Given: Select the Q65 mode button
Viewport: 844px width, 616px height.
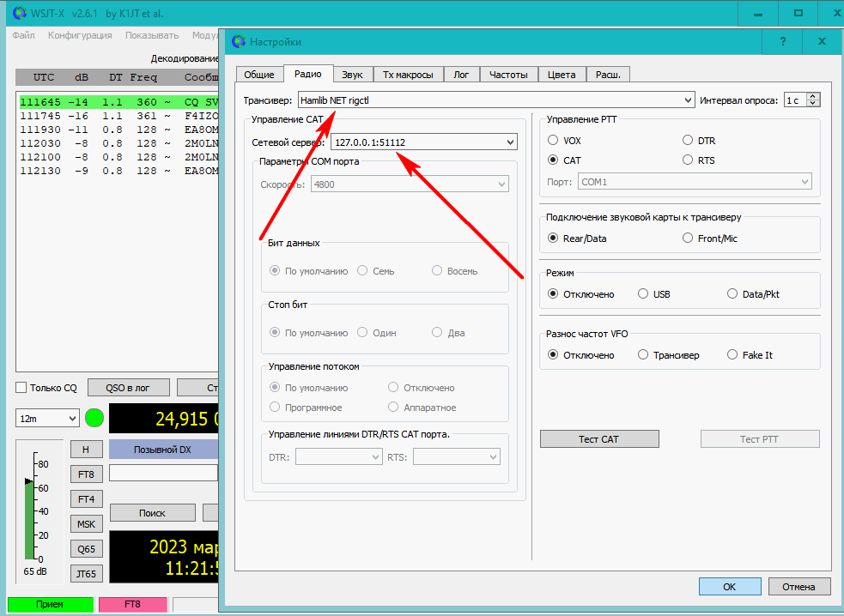Looking at the screenshot, I should click(x=86, y=549).
